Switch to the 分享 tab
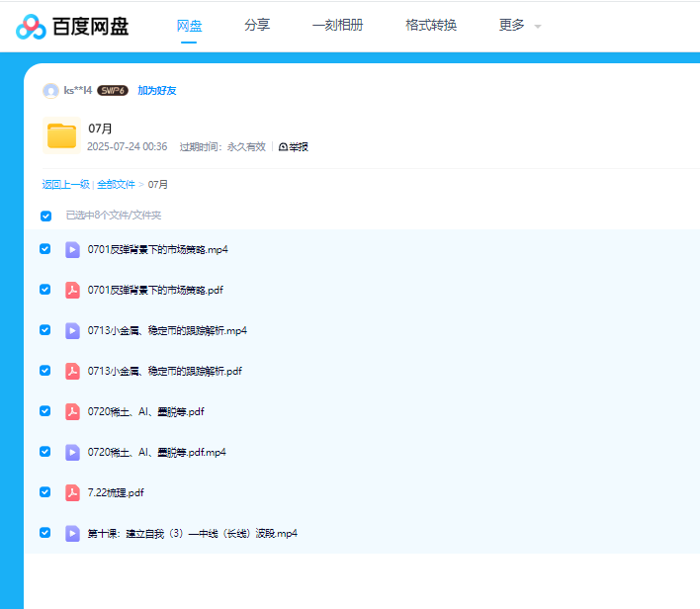Screen dimensions: 700x609 257,26
